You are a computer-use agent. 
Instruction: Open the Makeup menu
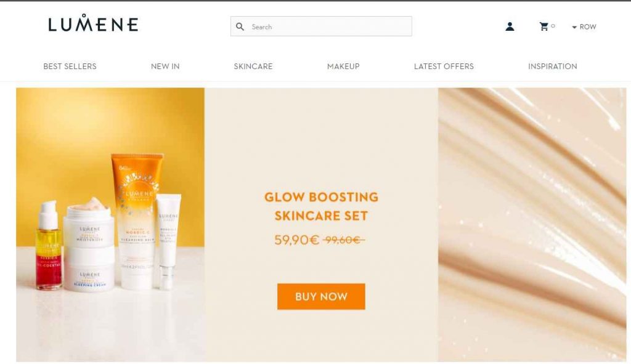[x=343, y=67]
